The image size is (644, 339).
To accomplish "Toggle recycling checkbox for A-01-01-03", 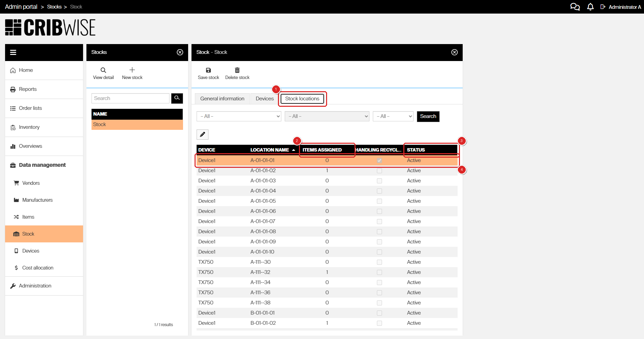I will click(x=379, y=181).
